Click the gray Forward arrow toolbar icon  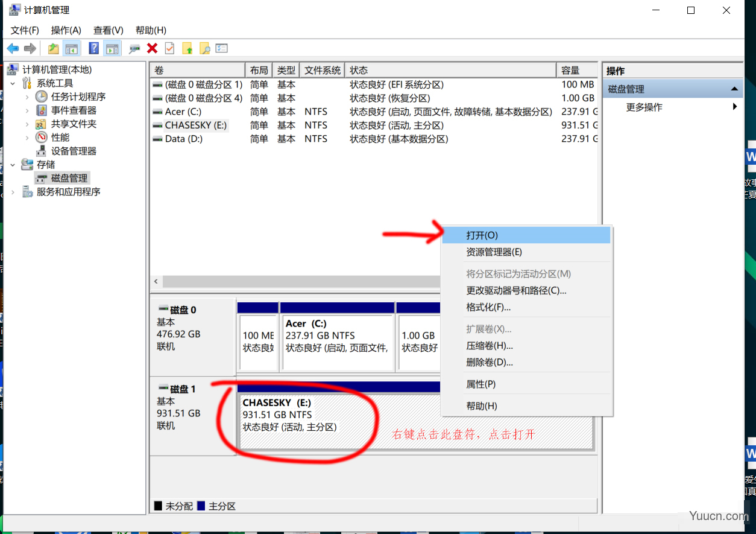click(30, 48)
